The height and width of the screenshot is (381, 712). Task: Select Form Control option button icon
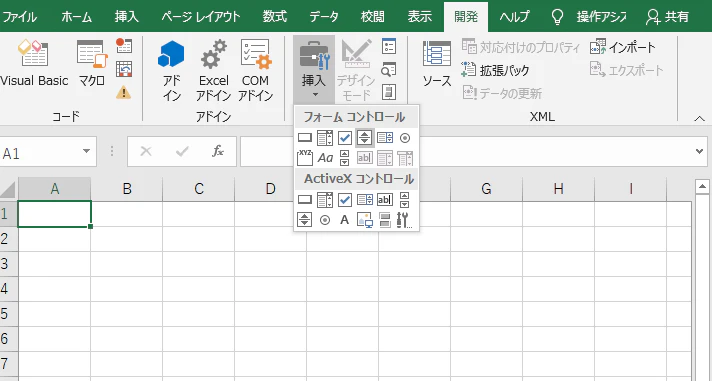click(x=405, y=138)
